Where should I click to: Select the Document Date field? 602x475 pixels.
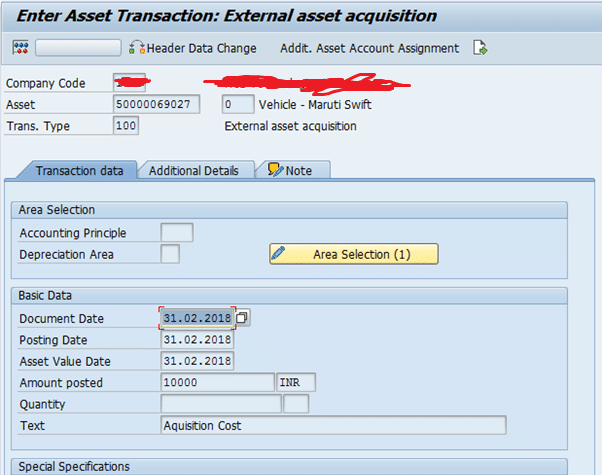pyautogui.click(x=197, y=318)
